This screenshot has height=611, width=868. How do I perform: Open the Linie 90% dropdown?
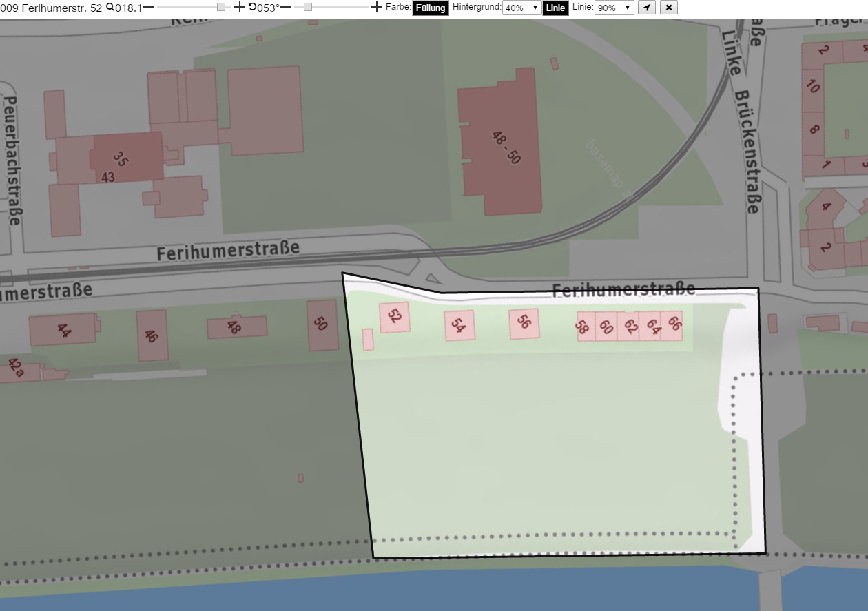pos(614,8)
